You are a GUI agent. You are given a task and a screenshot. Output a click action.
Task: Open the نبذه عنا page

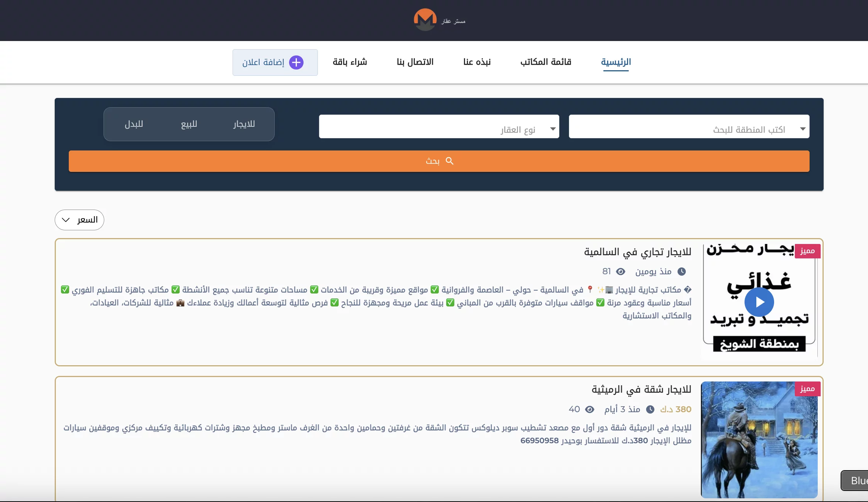point(477,62)
